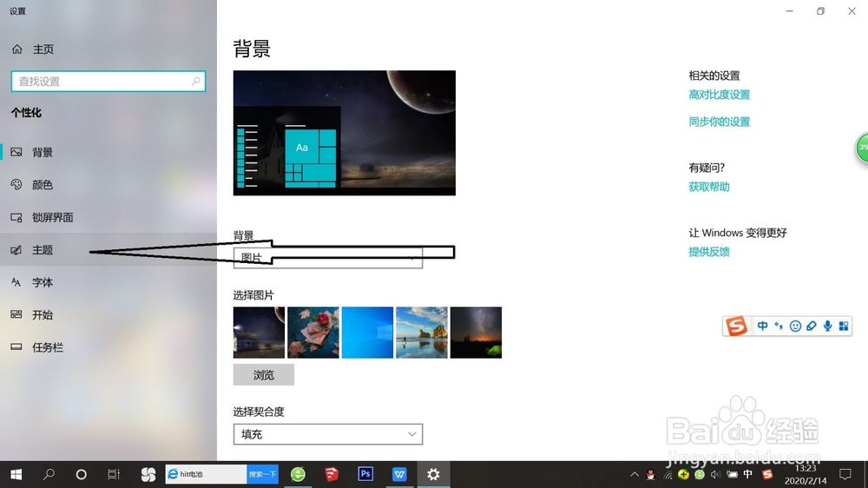The width and height of the screenshot is (868, 488).
Task: Open the emoji smiley on Sogou toolbar
Action: click(795, 326)
